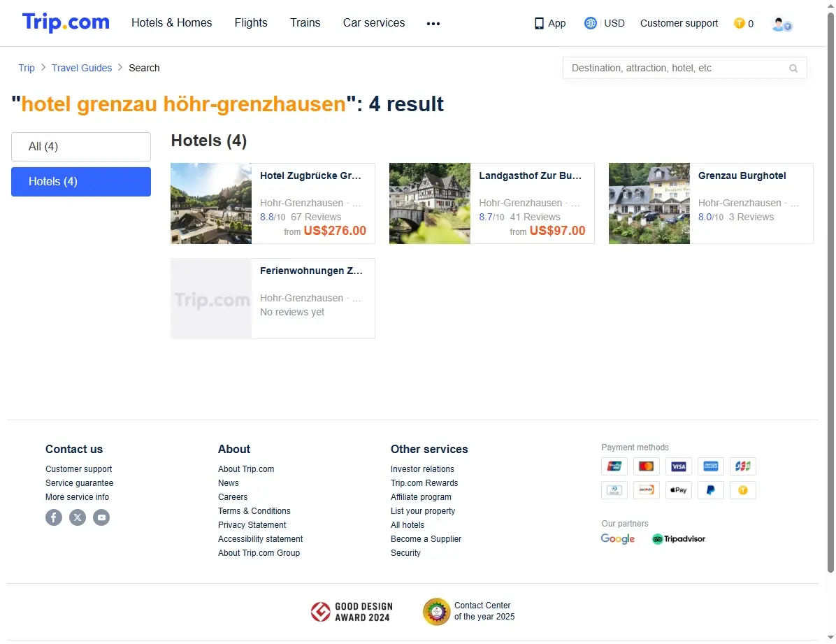Image resolution: width=836 pixels, height=644 pixels.
Task: Click the Trip.com logo
Action: pos(66,22)
